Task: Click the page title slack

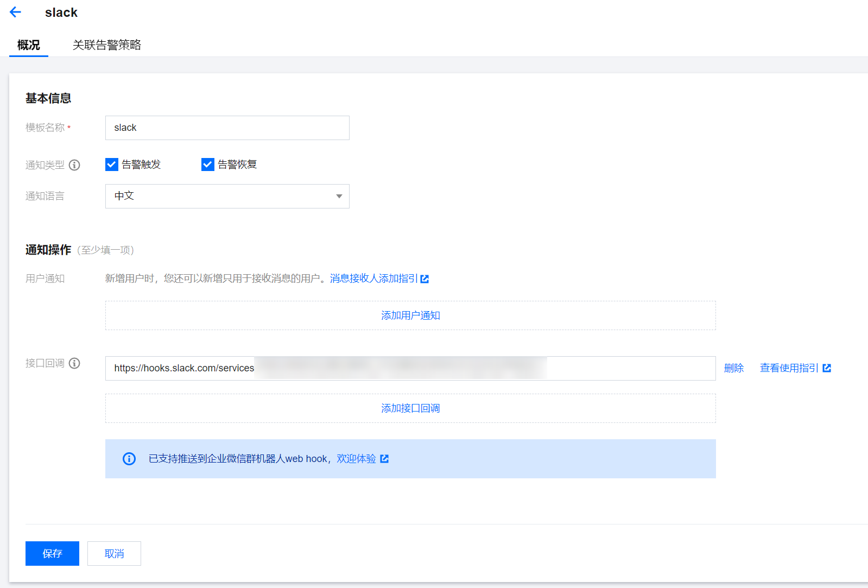Action: click(61, 12)
